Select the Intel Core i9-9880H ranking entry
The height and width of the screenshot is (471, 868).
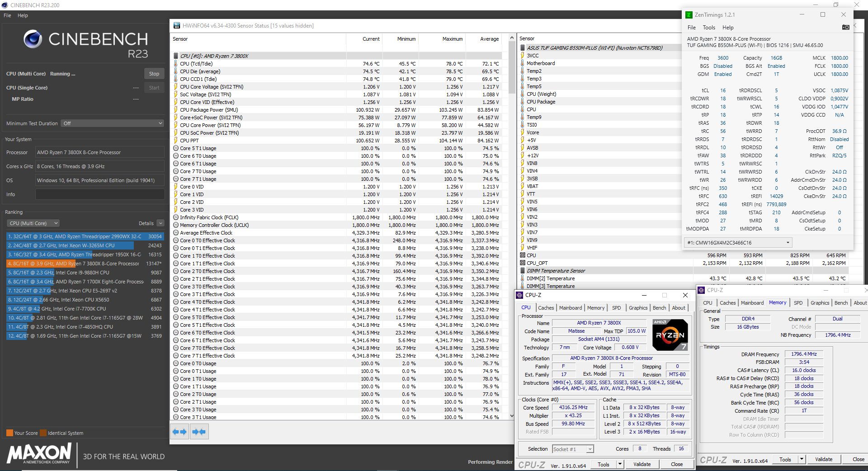coord(85,273)
